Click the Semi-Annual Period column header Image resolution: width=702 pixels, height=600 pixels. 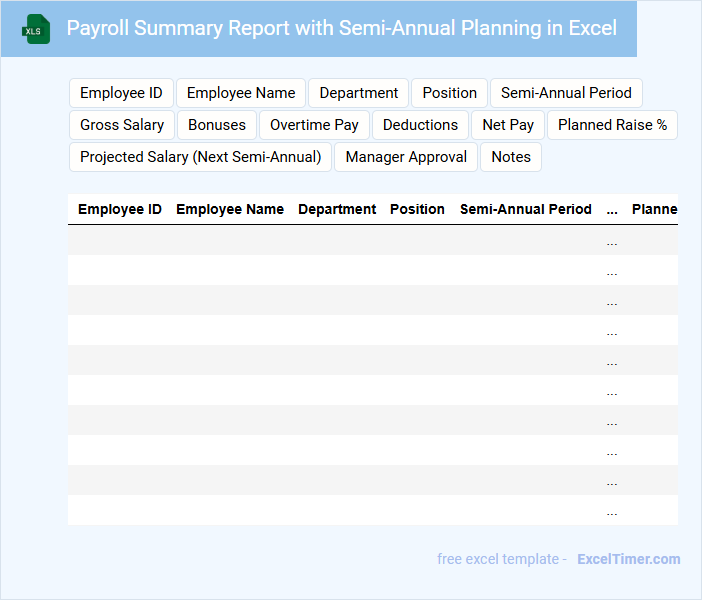[x=526, y=210]
